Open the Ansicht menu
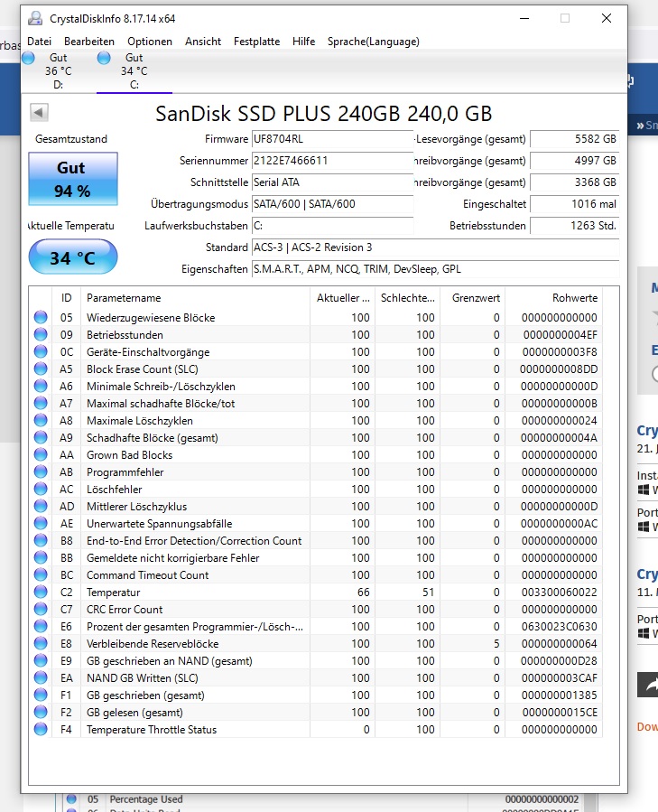The image size is (658, 812). (203, 42)
